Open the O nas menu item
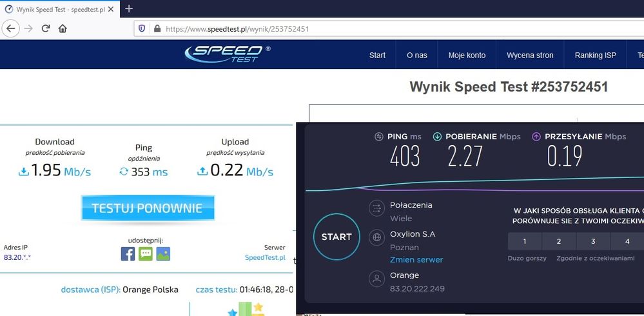Image resolution: width=644 pixels, height=316 pixels. [x=417, y=55]
